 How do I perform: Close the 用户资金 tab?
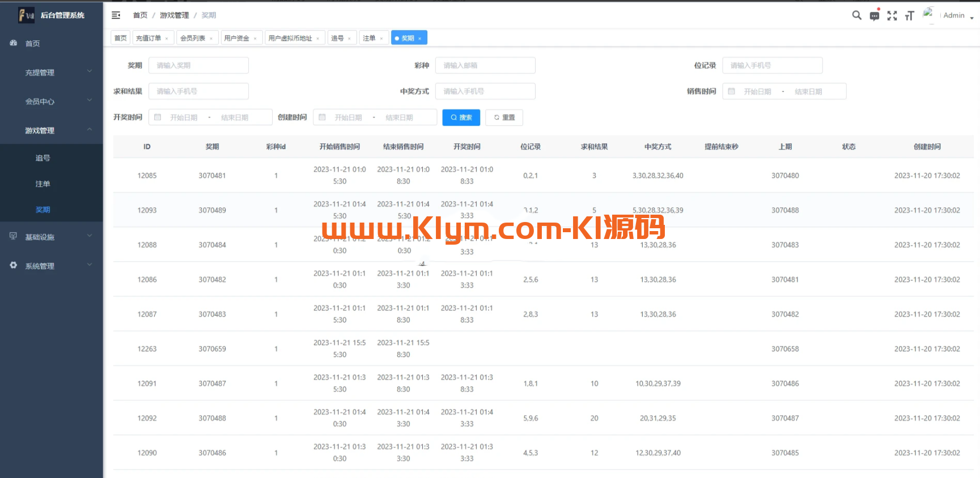click(255, 39)
